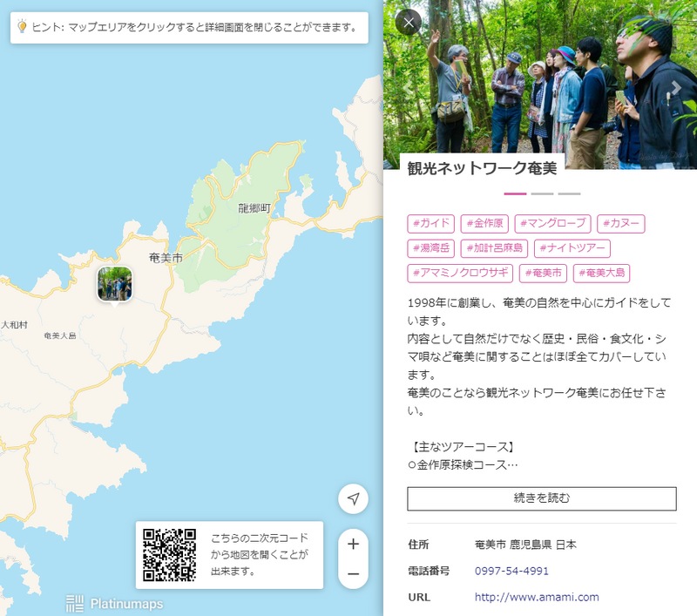The width and height of the screenshot is (697, 616).
Task: Click the address 奄美市 鹿児島県 日本
Action: point(525,545)
